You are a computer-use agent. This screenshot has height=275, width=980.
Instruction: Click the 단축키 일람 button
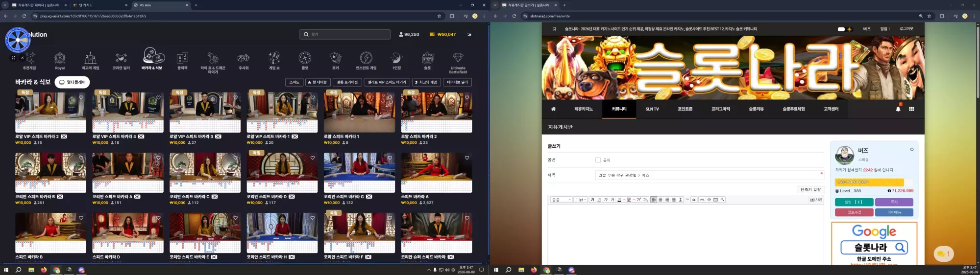810,189
